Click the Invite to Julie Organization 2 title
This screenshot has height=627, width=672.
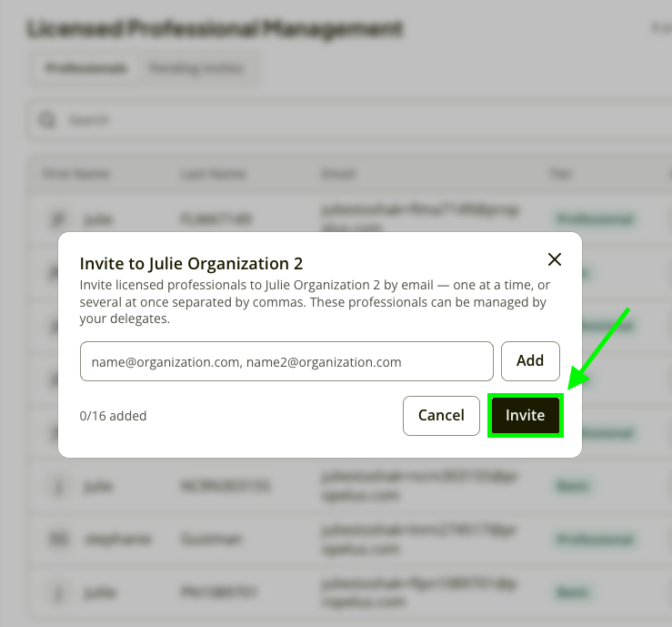pos(191,263)
